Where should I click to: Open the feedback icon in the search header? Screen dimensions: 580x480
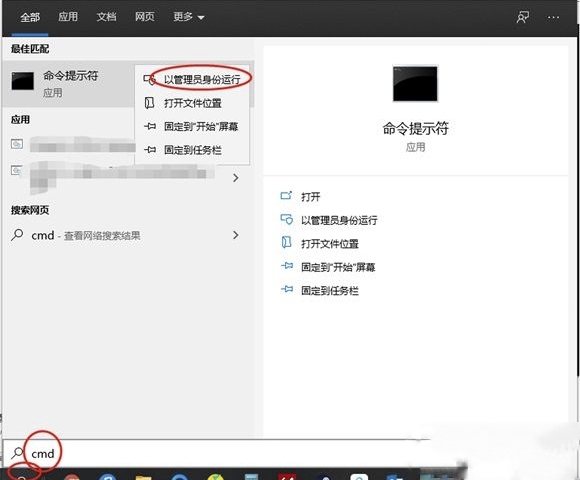coord(523,17)
